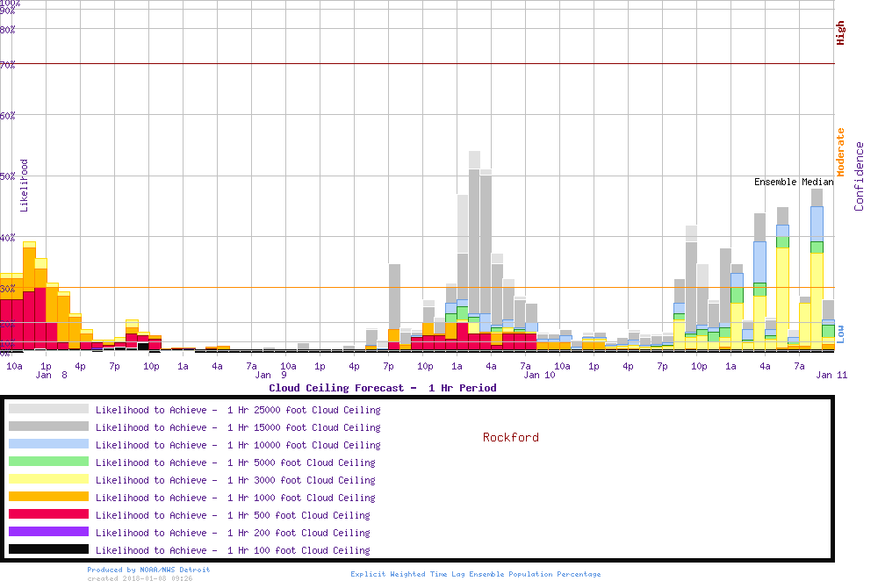The image size is (878, 588).
Task: Click the orange 1000 foot legend swatch
Action: [x=48, y=497]
